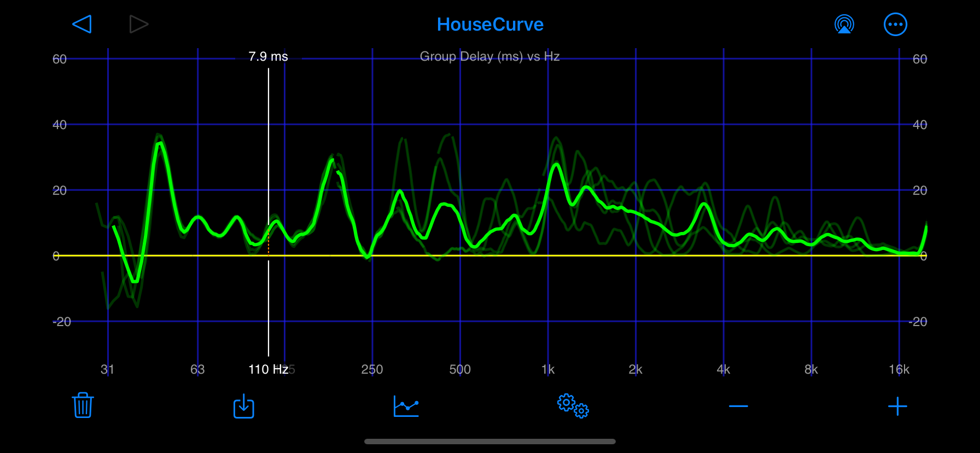Tap the left 20 axis label
Viewport: 980px width, 453px height.
tap(60, 190)
